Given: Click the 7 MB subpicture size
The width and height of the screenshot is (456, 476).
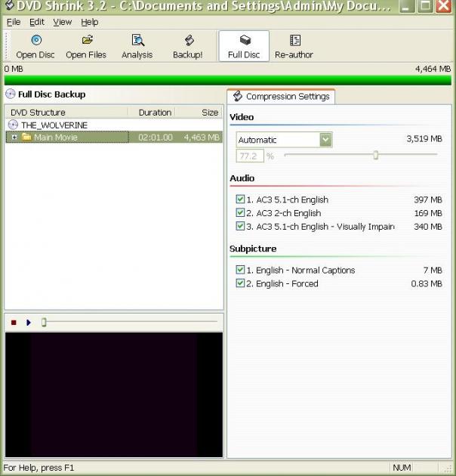Looking at the screenshot, I should tap(433, 270).
